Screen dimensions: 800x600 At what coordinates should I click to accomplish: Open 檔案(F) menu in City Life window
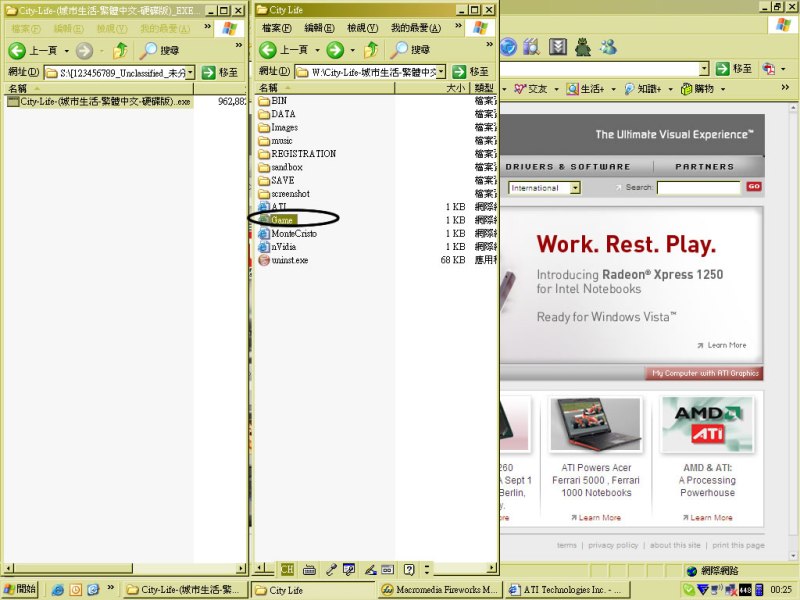pyautogui.click(x=277, y=28)
